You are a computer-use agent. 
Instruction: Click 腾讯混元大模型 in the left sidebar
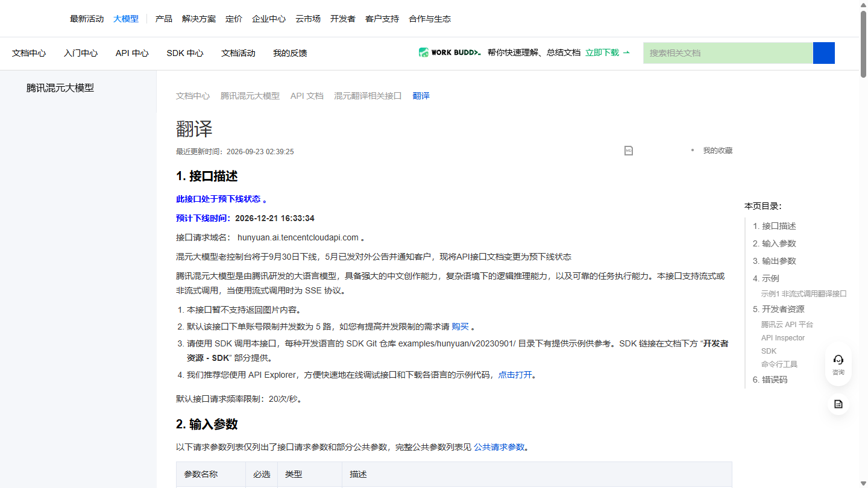pyautogui.click(x=60, y=88)
